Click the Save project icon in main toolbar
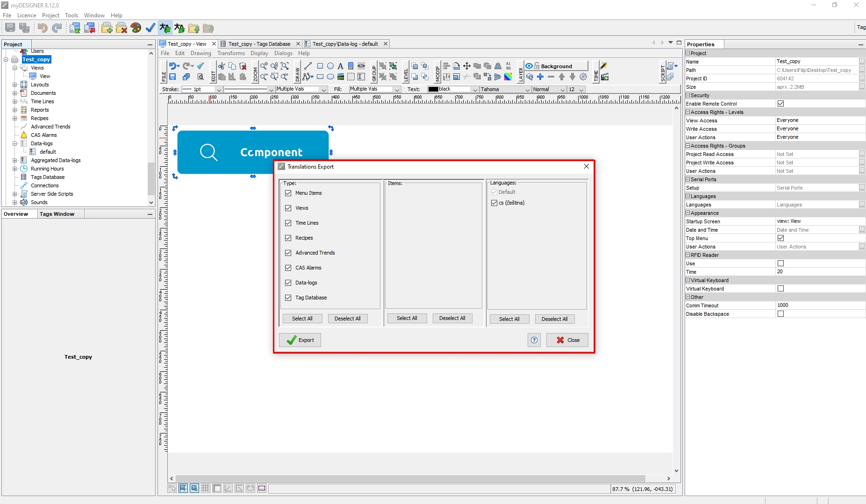 pos(10,28)
